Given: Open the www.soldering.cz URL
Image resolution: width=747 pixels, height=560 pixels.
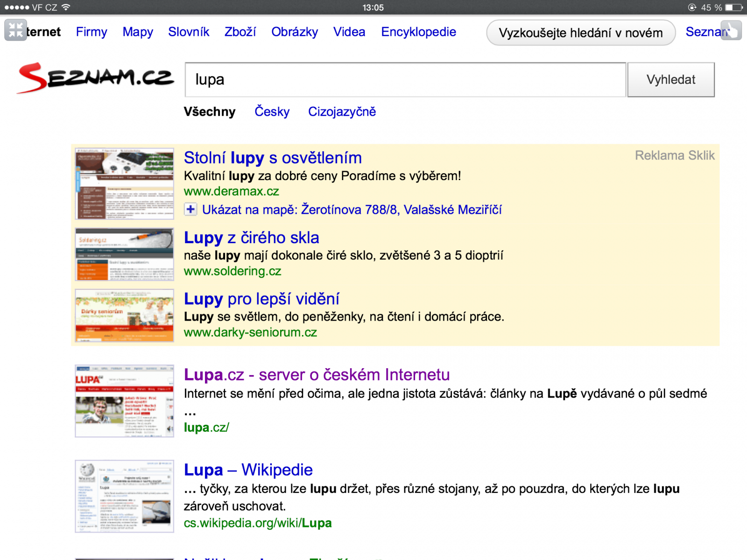Looking at the screenshot, I should tap(233, 271).
